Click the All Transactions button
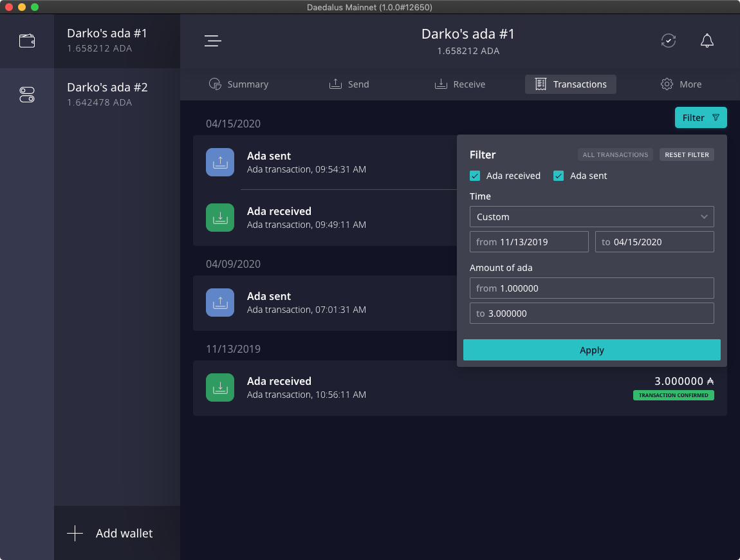 [x=615, y=155]
